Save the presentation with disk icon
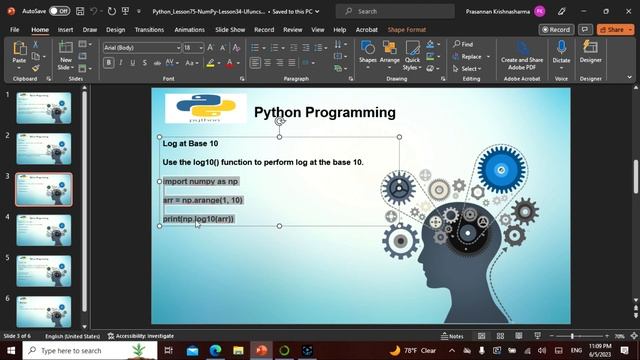This screenshot has width=640, height=360. point(80,11)
